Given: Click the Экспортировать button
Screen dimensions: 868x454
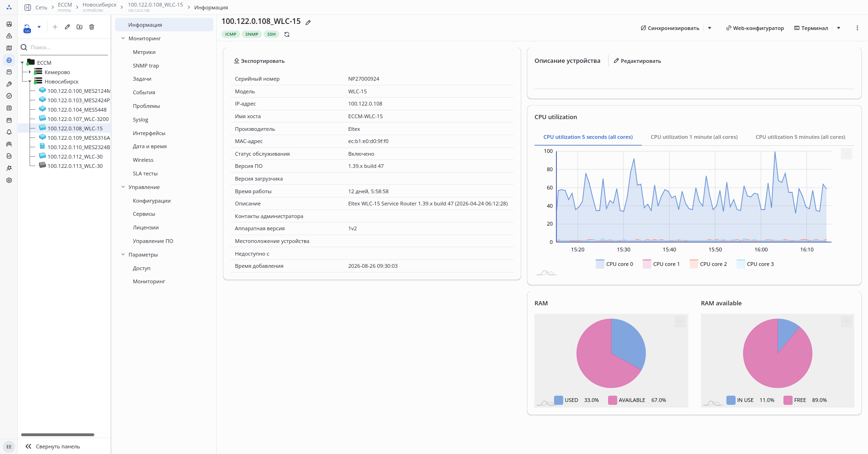Looking at the screenshot, I should coord(259,61).
